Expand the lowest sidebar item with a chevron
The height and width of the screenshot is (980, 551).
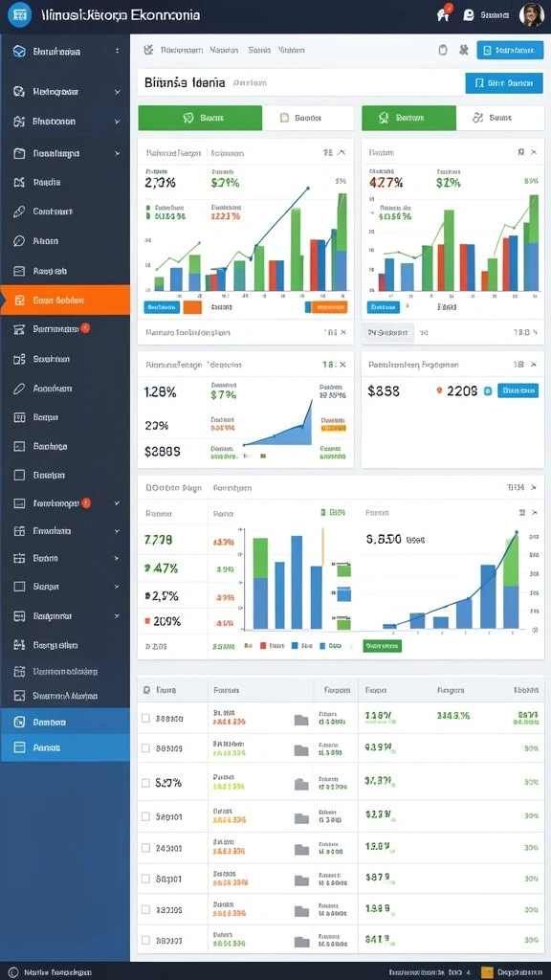tap(118, 616)
